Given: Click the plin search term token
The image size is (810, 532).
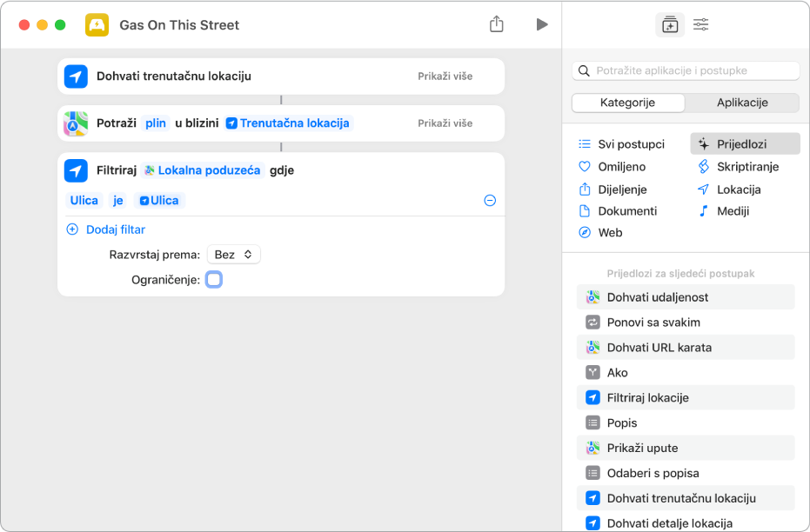Looking at the screenshot, I should point(156,123).
